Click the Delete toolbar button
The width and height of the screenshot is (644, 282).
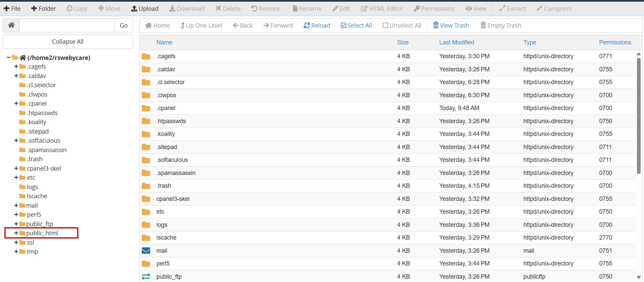point(228,8)
